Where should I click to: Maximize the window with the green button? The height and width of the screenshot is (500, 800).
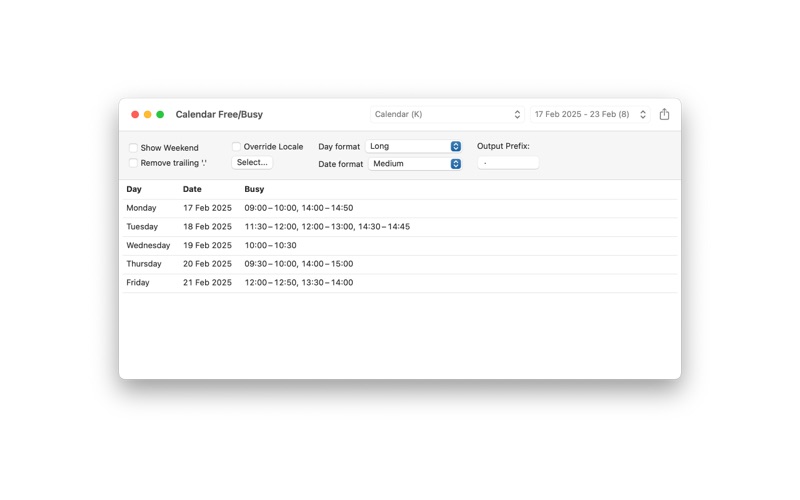pos(160,114)
